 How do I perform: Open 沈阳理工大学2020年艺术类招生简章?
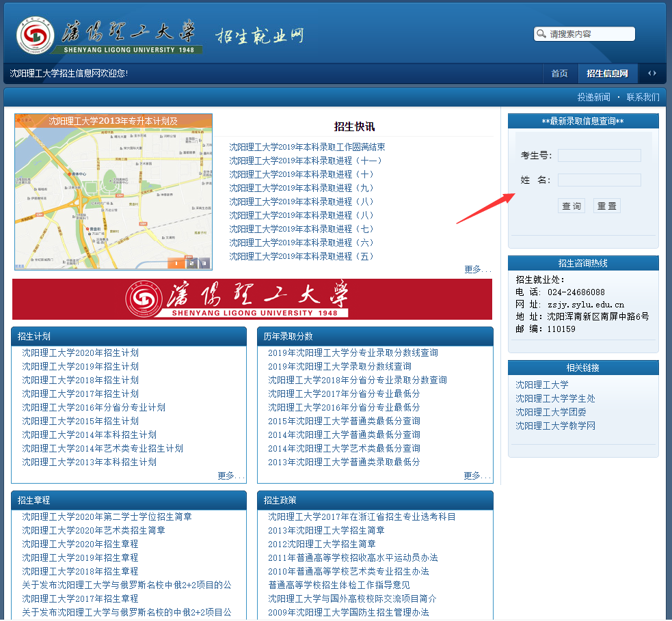click(x=94, y=531)
